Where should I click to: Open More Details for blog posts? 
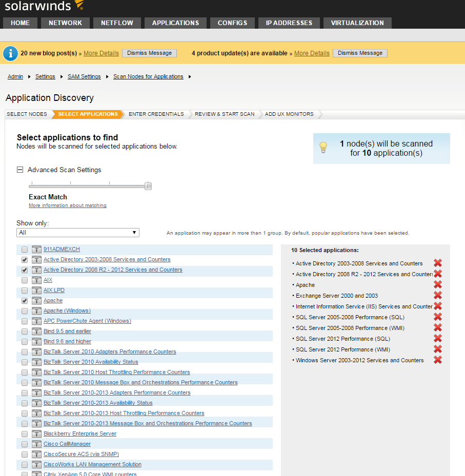pos(101,53)
